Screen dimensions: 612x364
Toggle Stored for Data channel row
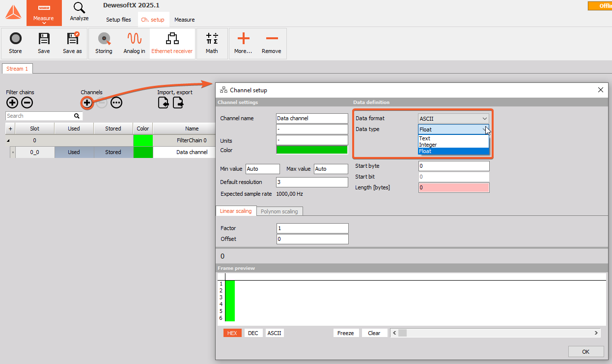click(x=113, y=152)
